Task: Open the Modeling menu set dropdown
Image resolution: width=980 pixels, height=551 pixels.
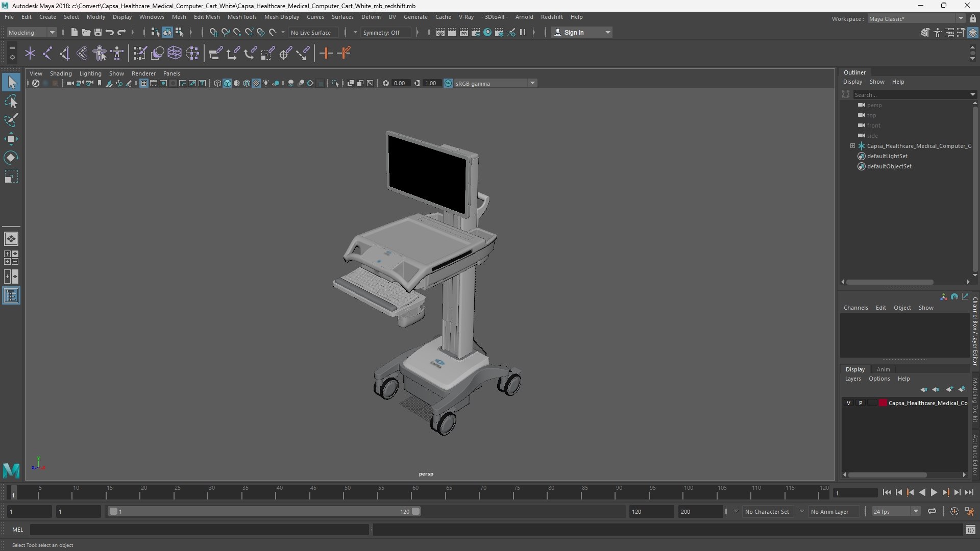Action: click(x=32, y=32)
